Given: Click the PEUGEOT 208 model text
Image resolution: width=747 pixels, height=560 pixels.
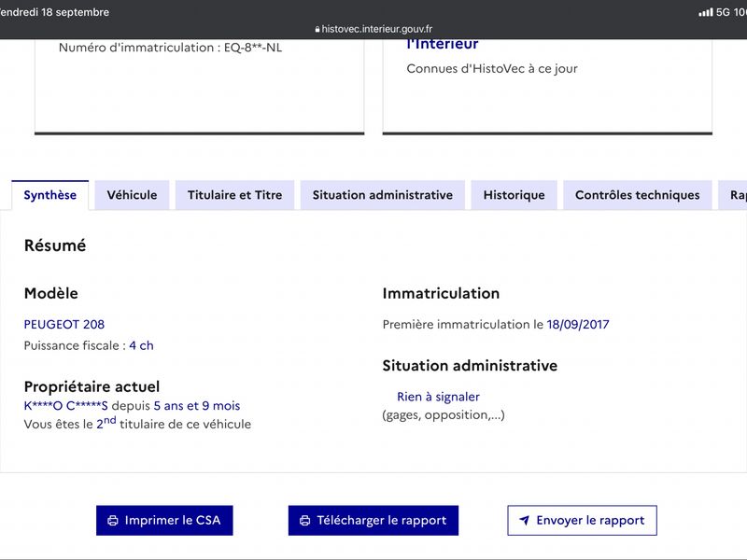Looking at the screenshot, I should (64, 325).
